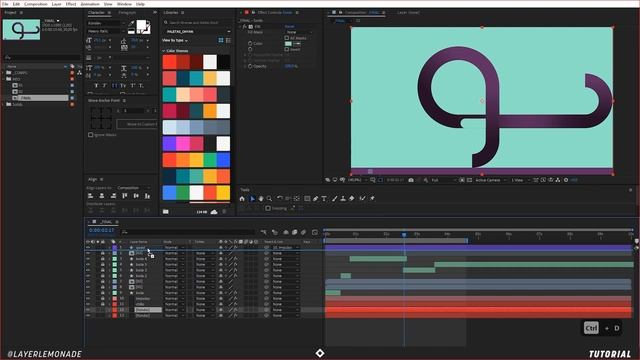Open the font family dropdown in Character panel
The width and height of the screenshot is (640, 360).
pos(106,23)
